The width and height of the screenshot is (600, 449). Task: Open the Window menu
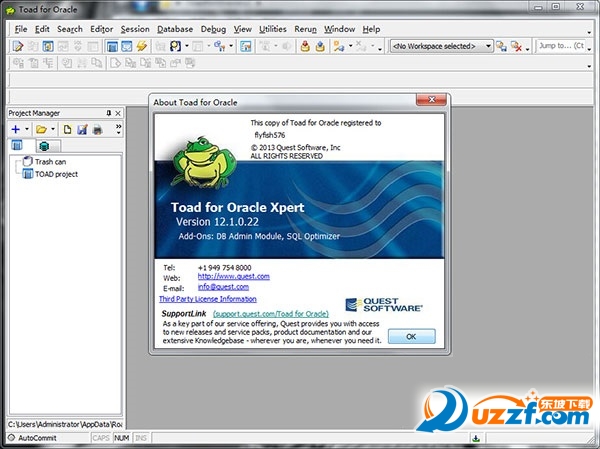click(339, 29)
